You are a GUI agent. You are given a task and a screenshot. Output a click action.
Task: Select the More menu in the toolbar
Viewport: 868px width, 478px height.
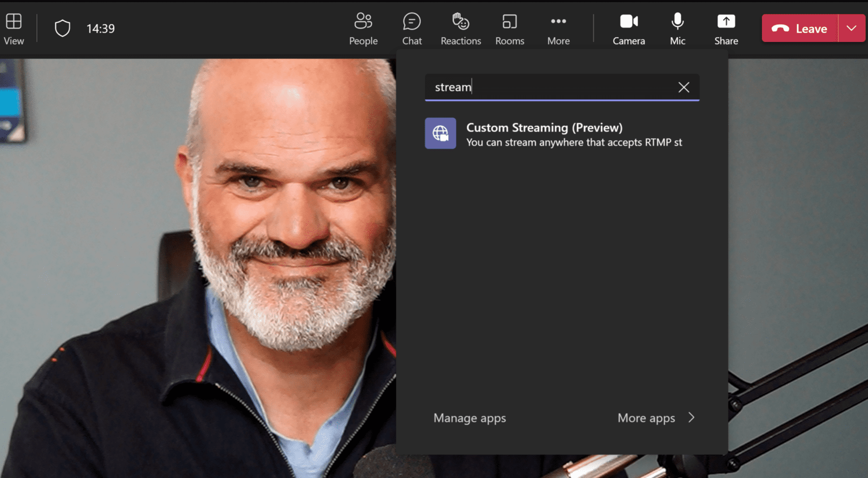pyautogui.click(x=558, y=28)
